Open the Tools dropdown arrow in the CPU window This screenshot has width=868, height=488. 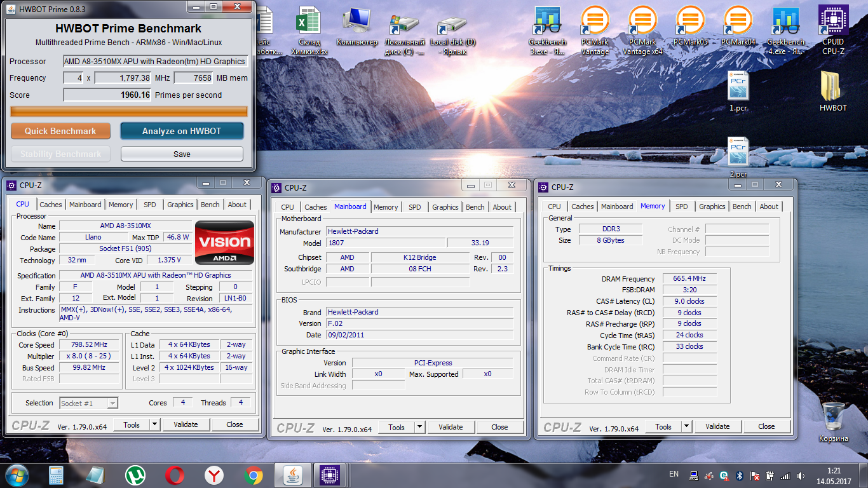coord(154,424)
